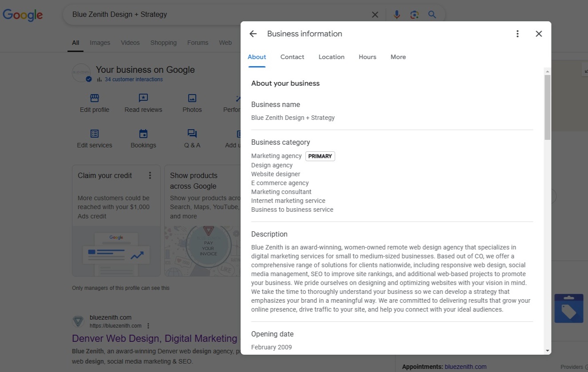
Task: Select the Web search tab
Action: point(225,43)
